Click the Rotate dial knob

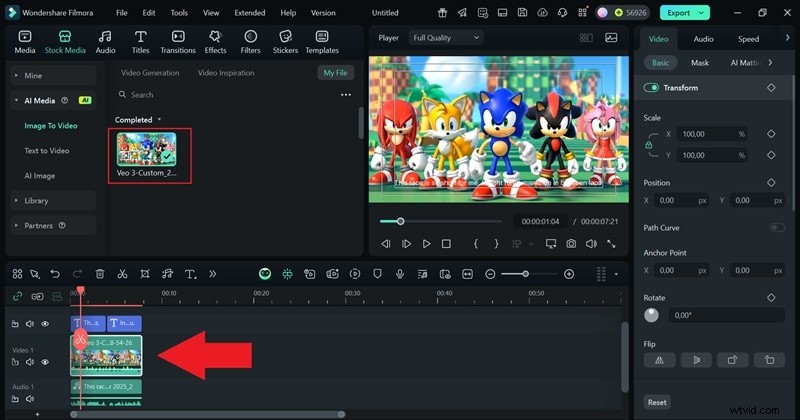pyautogui.click(x=652, y=315)
